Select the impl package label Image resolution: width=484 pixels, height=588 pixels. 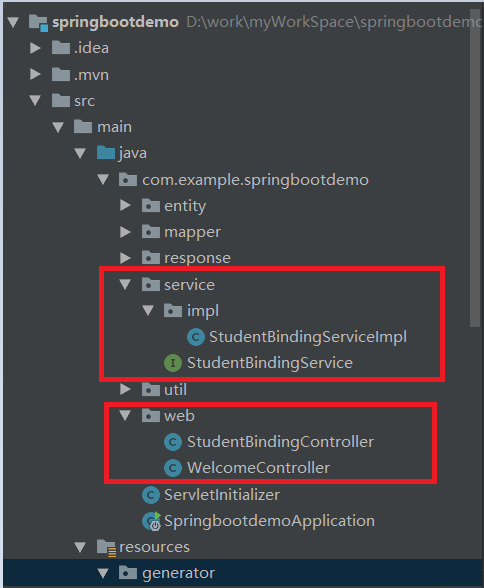[203, 311]
